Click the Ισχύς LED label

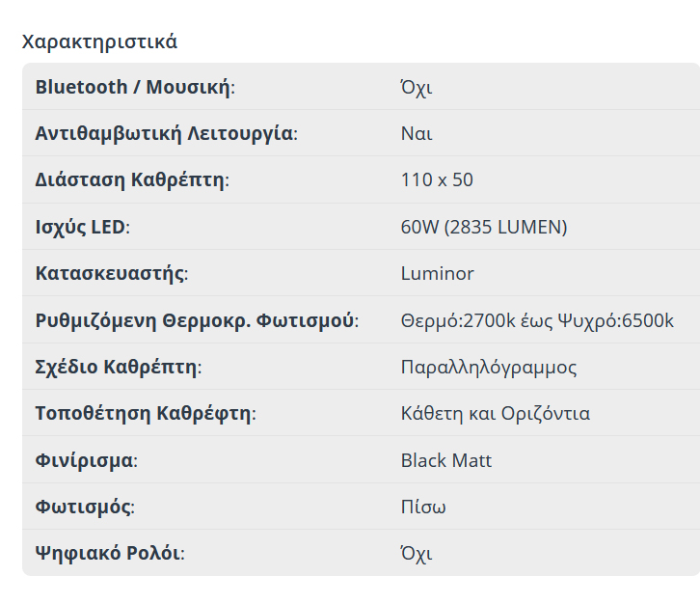81,227
